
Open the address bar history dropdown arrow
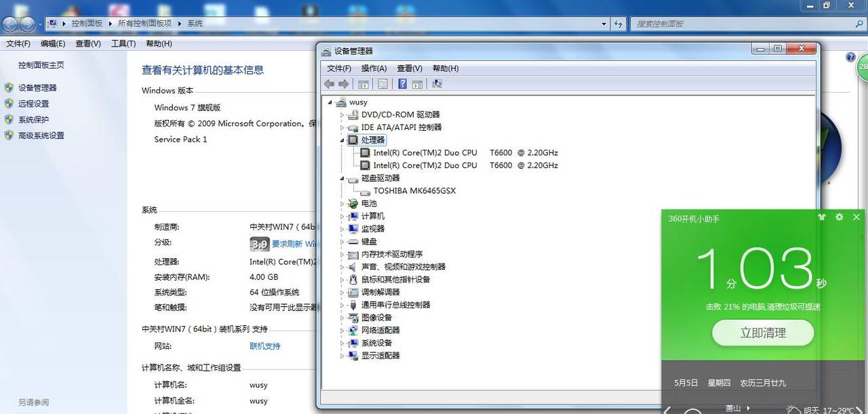[x=603, y=23]
